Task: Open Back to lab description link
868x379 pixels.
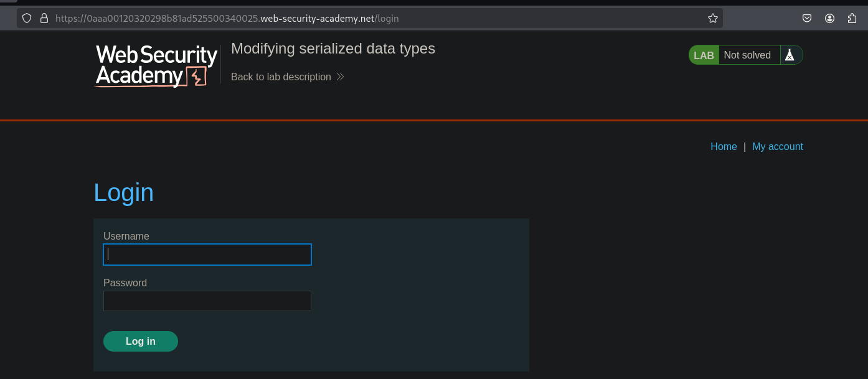Action: pos(281,77)
